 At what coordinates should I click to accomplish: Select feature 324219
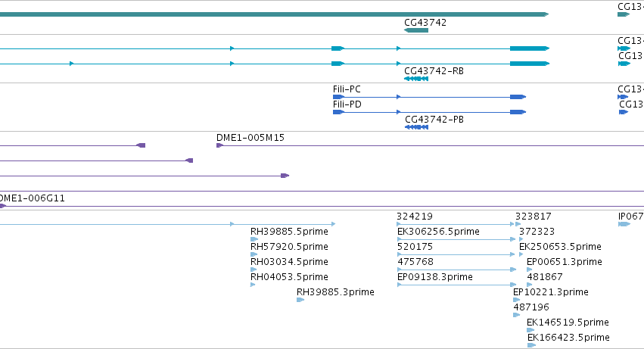(x=415, y=217)
